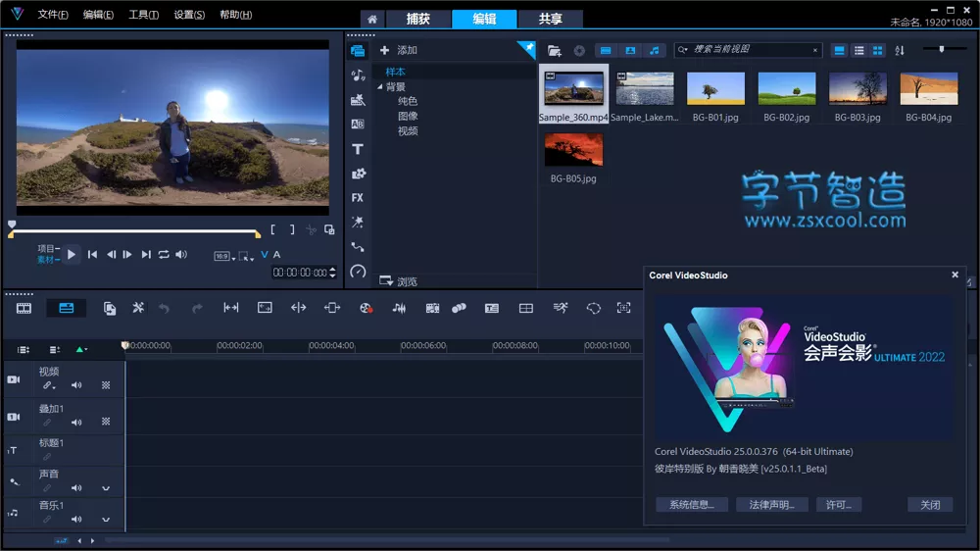Screen dimensions: 980x551
Task: Expand the 声音 track chevron
Action: point(106,488)
